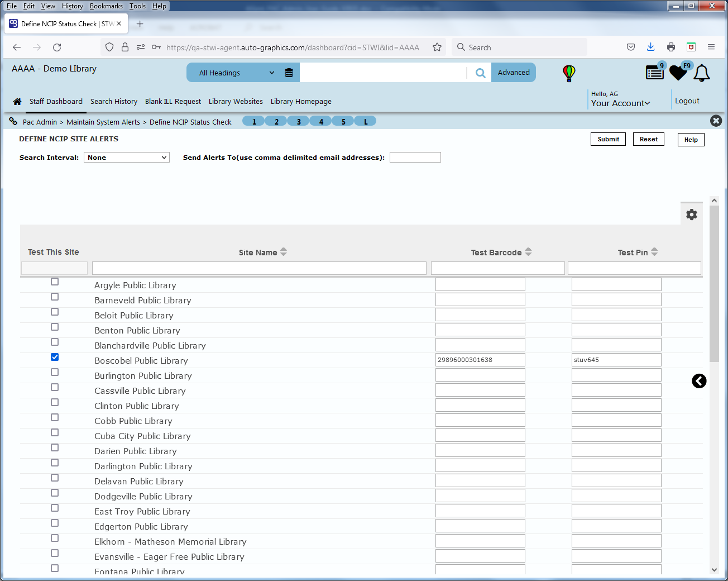Click the home icon beside Staff Dashboard
728x581 pixels.
(x=17, y=102)
